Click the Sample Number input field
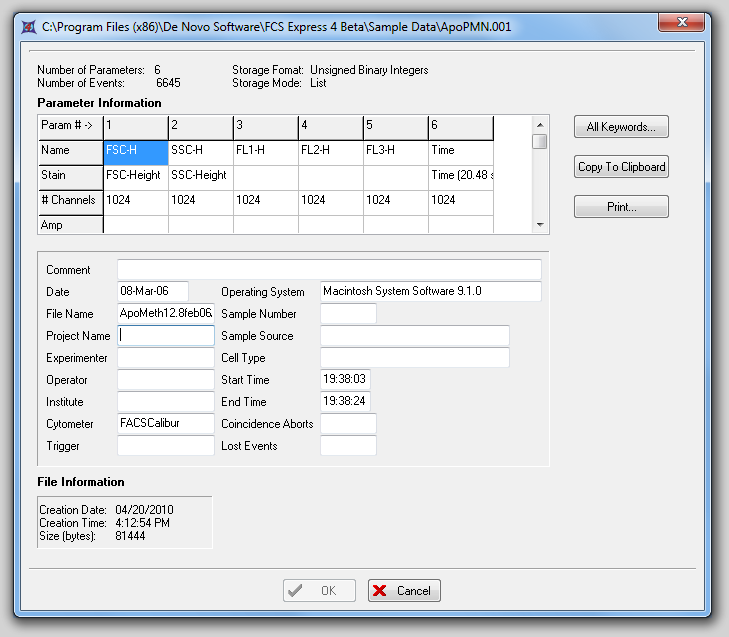The height and width of the screenshot is (637, 729). [348, 313]
